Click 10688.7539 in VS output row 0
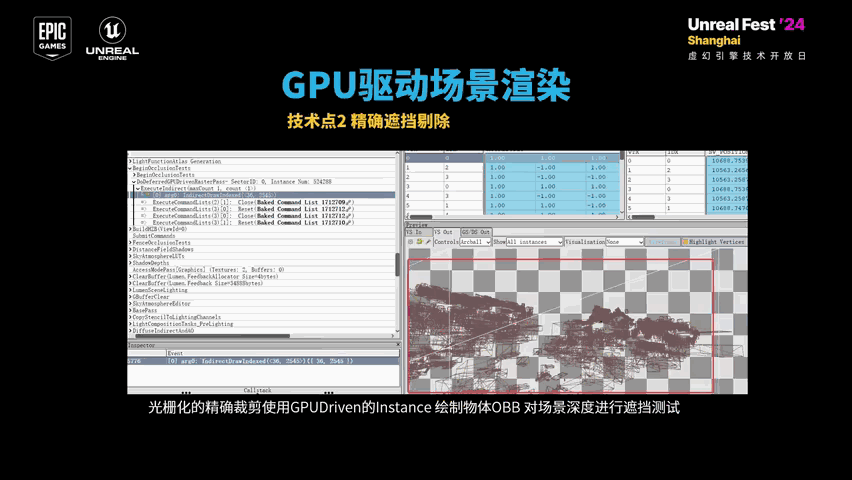 click(x=729, y=160)
